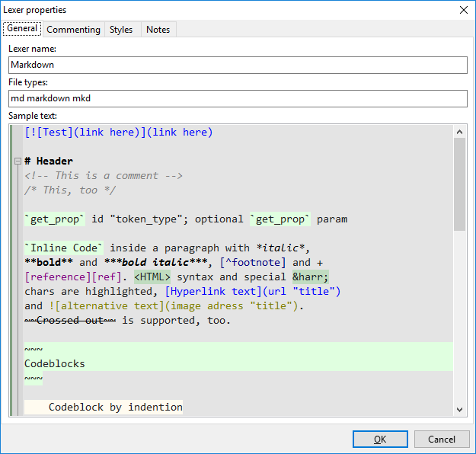The image size is (476, 454).
Task: Switch to the General tab
Action: (x=22, y=28)
